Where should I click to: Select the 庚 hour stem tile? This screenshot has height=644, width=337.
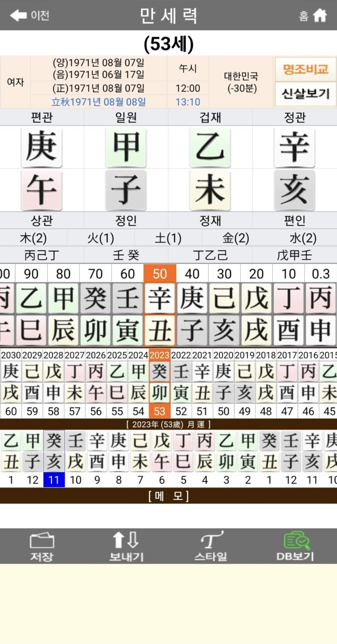(x=41, y=147)
